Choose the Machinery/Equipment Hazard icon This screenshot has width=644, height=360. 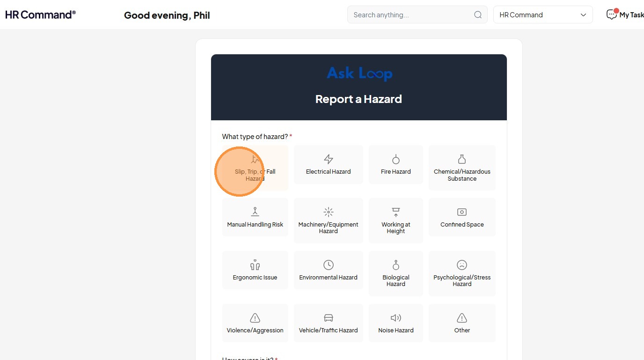[329, 212]
